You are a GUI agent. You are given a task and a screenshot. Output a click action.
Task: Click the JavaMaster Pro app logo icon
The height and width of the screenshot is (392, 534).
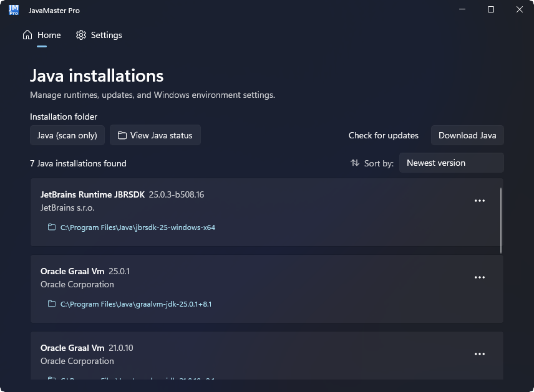14,10
